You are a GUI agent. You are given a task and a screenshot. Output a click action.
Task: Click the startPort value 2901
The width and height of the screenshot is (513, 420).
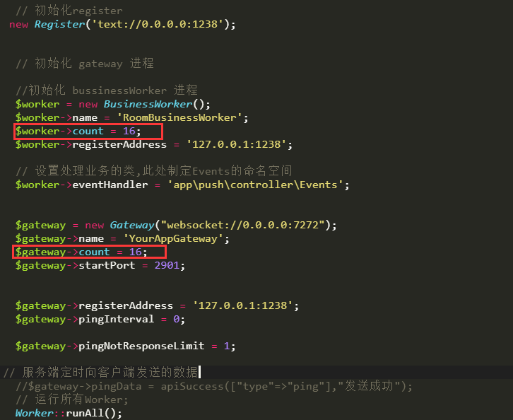click(167, 265)
